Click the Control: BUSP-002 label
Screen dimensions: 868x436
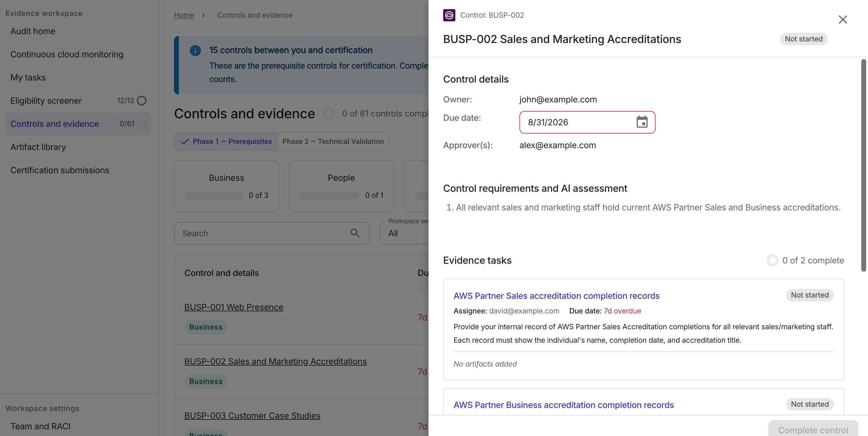pos(492,15)
